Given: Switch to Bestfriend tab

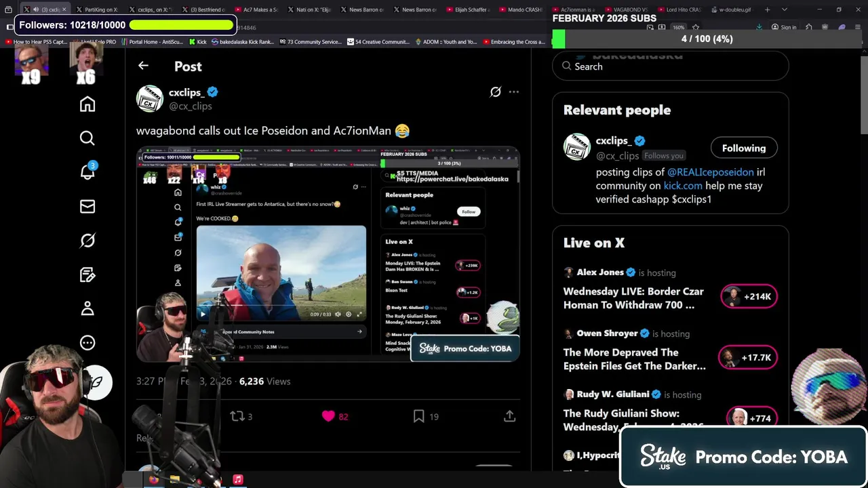Looking at the screenshot, I should [x=203, y=9].
